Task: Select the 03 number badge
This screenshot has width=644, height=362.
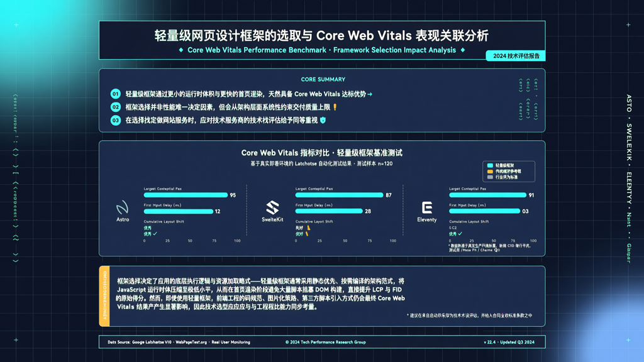Action: point(116,120)
